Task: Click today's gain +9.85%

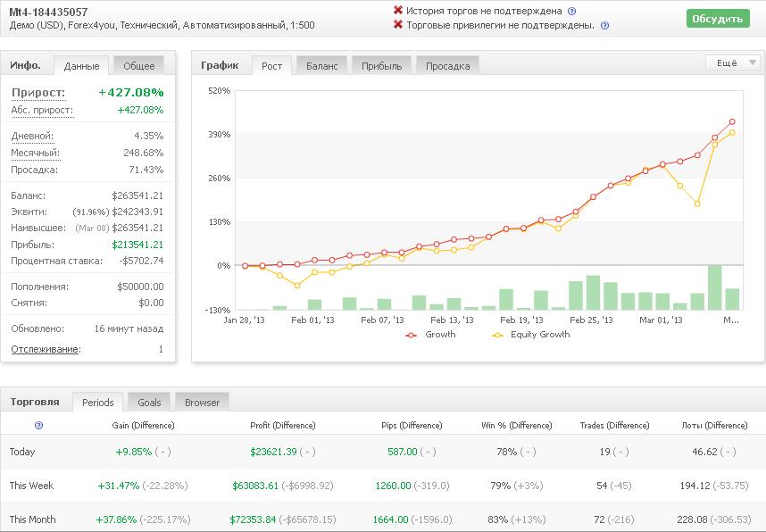Action: pos(133,452)
